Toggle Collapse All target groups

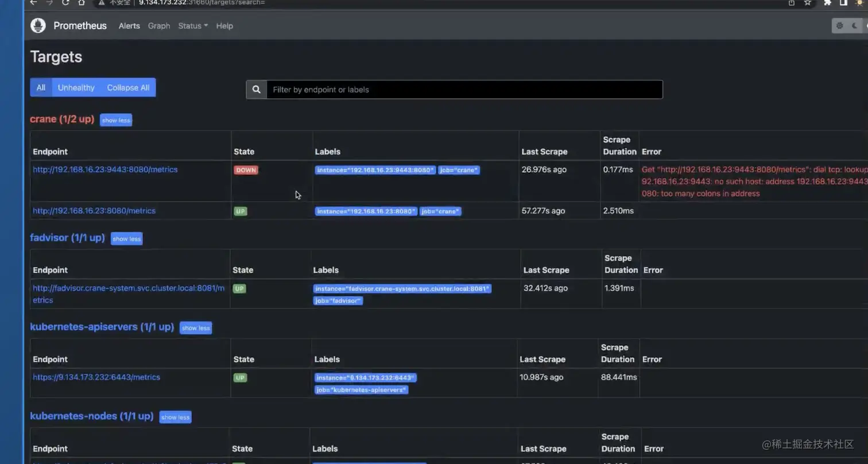point(128,87)
